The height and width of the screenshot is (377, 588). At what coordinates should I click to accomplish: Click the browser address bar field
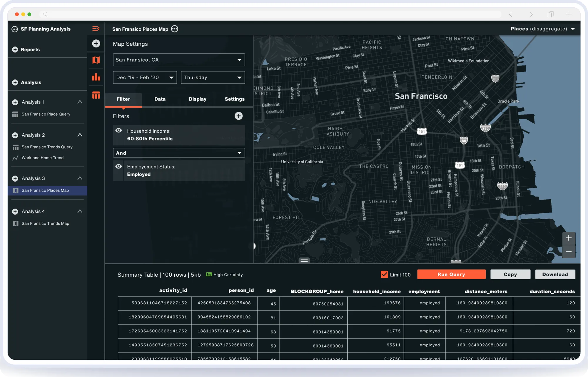point(270,14)
